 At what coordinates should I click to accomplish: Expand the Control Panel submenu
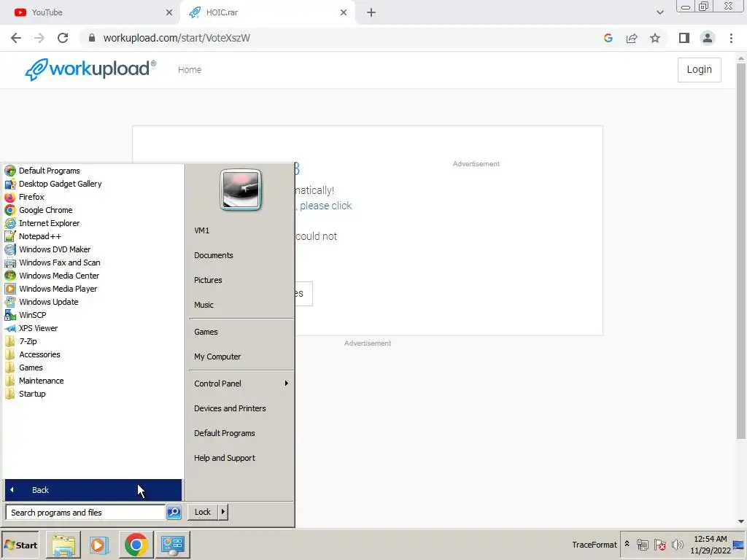[x=241, y=384]
